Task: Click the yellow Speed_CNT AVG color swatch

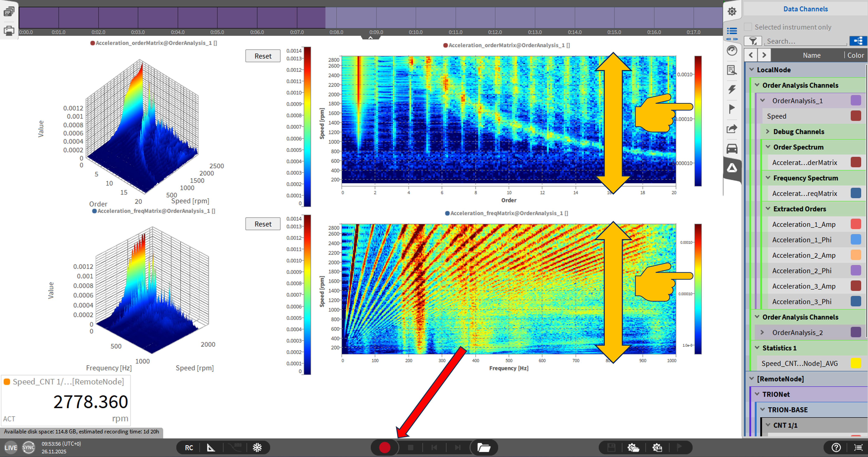Action: tap(856, 363)
